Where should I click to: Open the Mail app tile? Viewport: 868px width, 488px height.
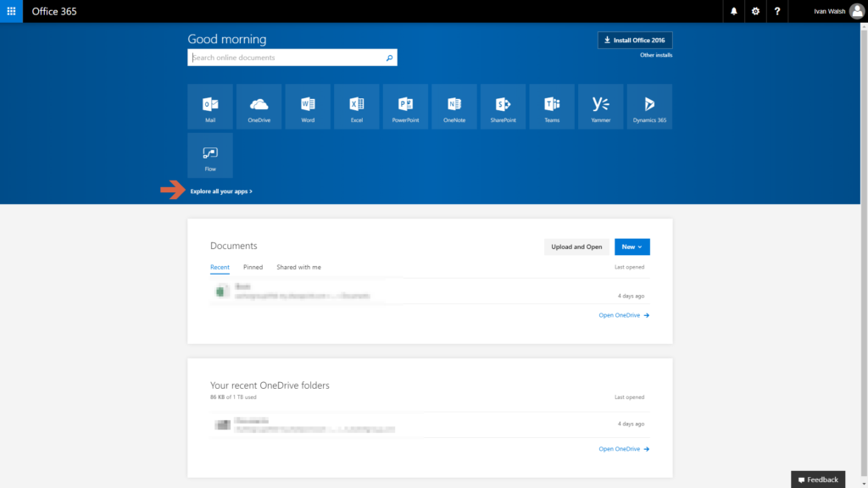coord(209,106)
